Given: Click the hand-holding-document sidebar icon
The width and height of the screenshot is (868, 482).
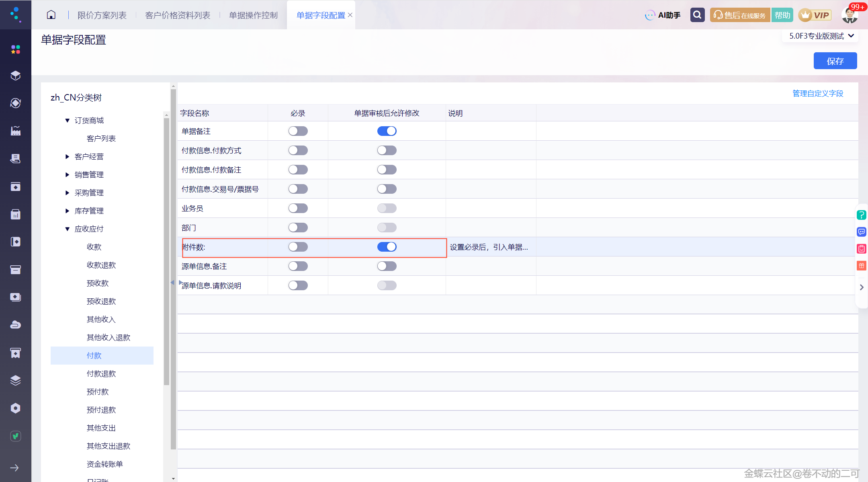Looking at the screenshot, I should (x=15, y=158).
